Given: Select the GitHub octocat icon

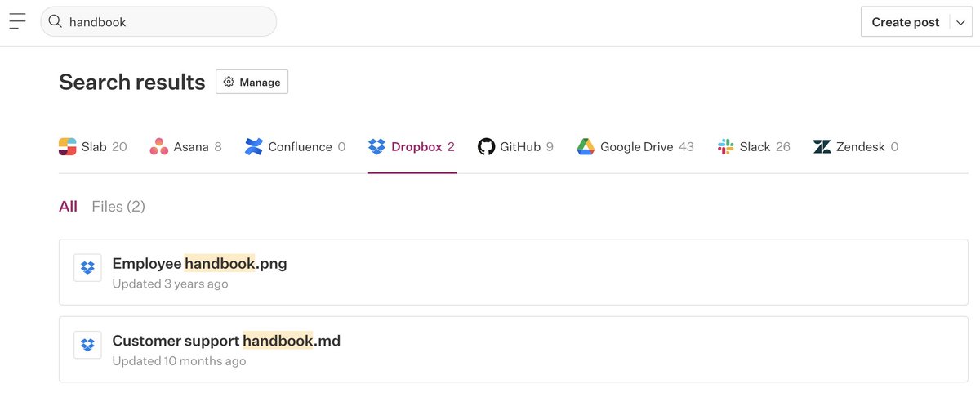Looking at the screenshot, I should point(486,147).
